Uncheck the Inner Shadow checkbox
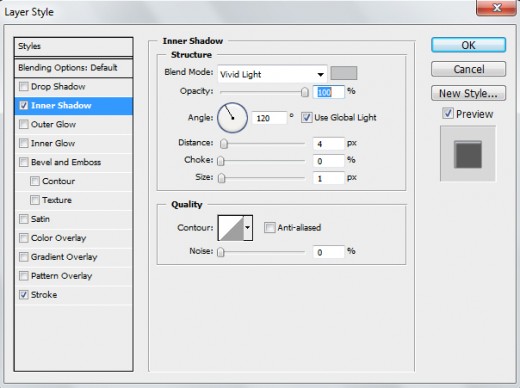The height and width of the screenshot is (388, 520). click(24, 106)
